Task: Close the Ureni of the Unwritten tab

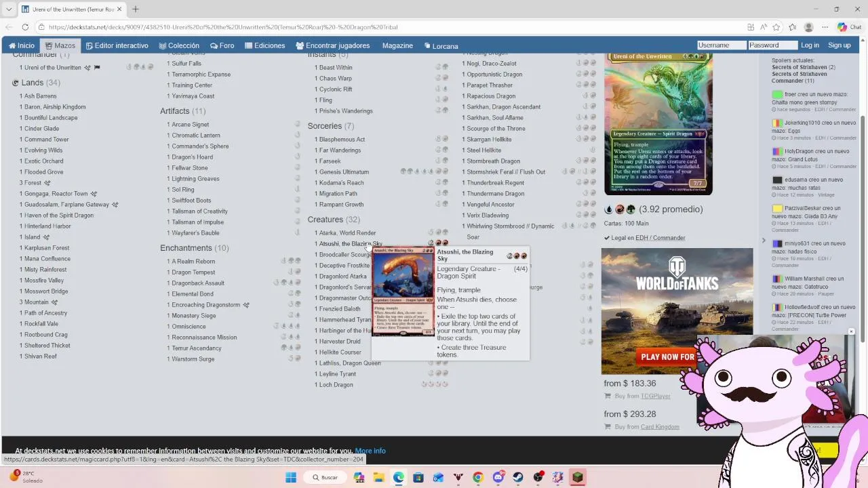Action: point(119,9)
